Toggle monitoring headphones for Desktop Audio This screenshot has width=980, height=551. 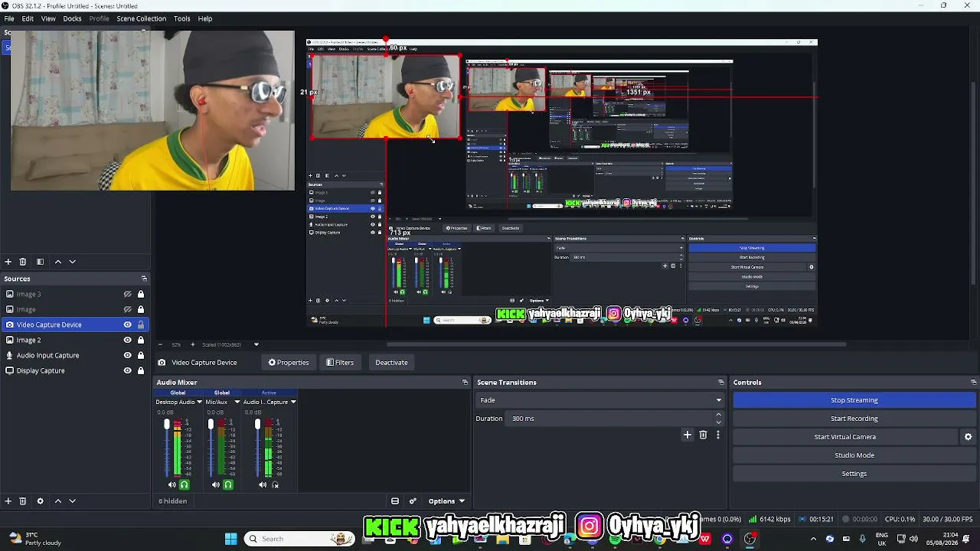pyautogui.click(x=184, y=484)
